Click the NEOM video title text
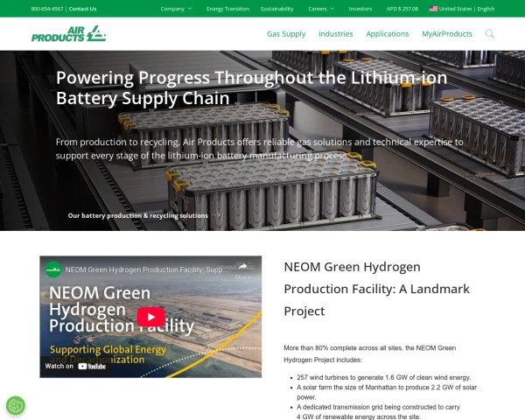The width and height of the screenshot is (525, 420). [x=146, y=269]
